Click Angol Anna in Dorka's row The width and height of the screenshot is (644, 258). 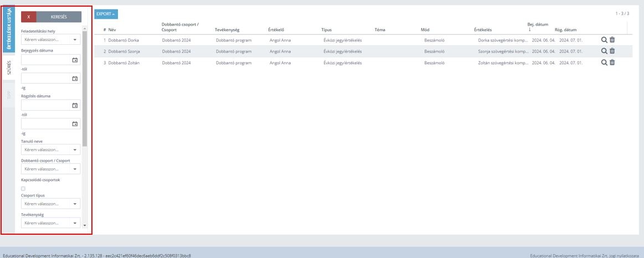click(x=280, y=40)
